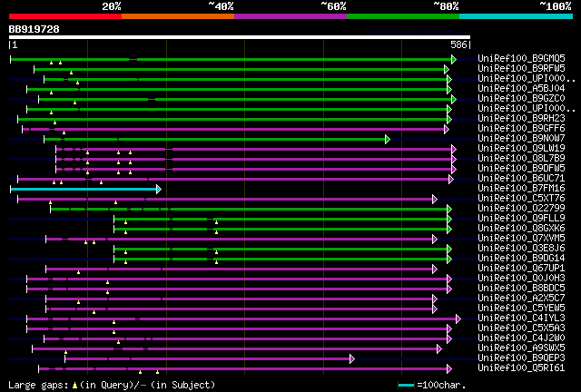Viewport: 581px width, 392px height.
Task: Click the arrowhead ending the UniRef100_B6UC71 alignment
Action: (451, 180)
